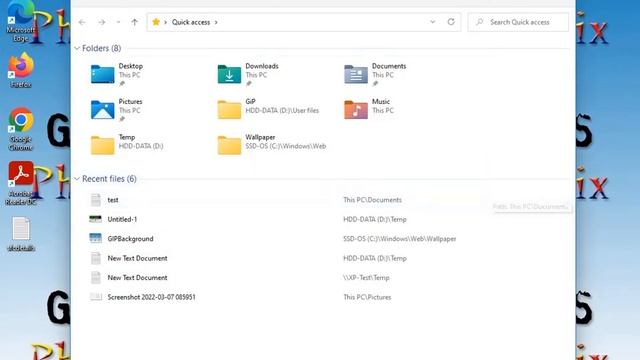Image resolution: width=640 pixels, height=360 pixels.
Task: Click the Documents folder name
Action: (389, 66)
